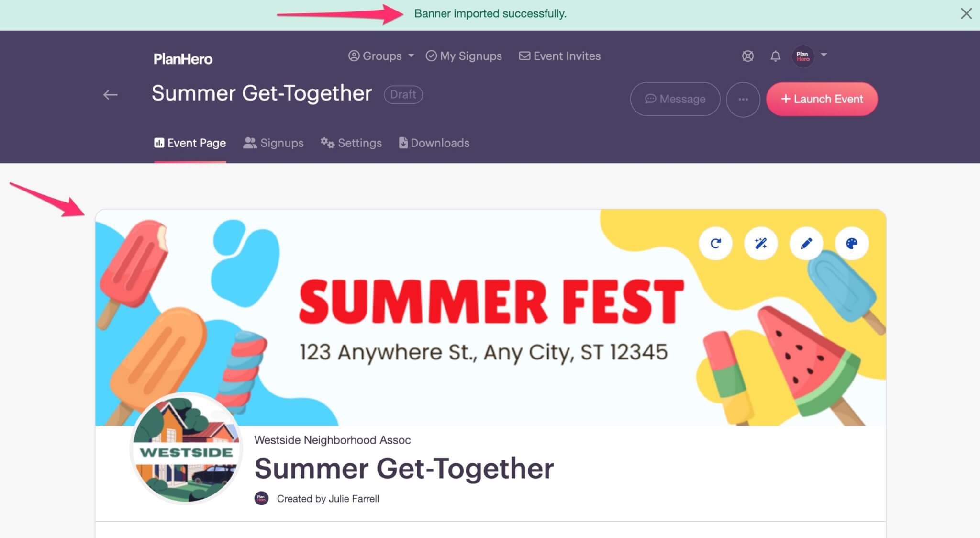Go back using the arrow icon
980x538 pixels.
111,94
